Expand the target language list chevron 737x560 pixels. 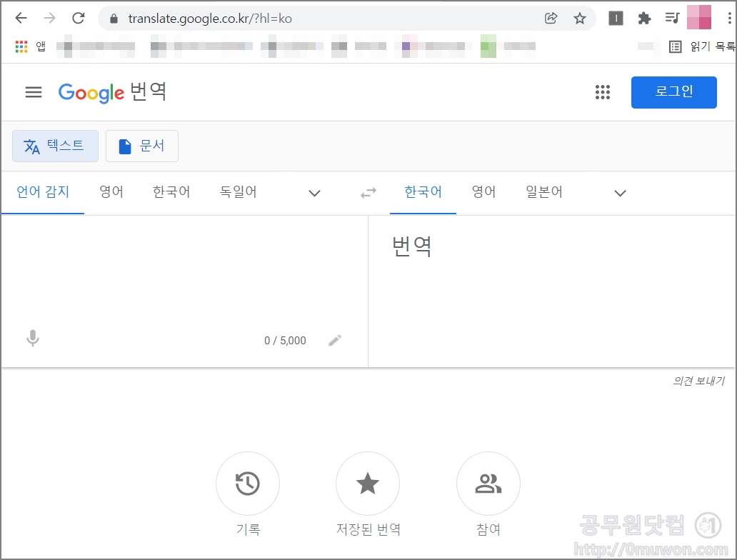pyautogui.click(x=621, y=193)
